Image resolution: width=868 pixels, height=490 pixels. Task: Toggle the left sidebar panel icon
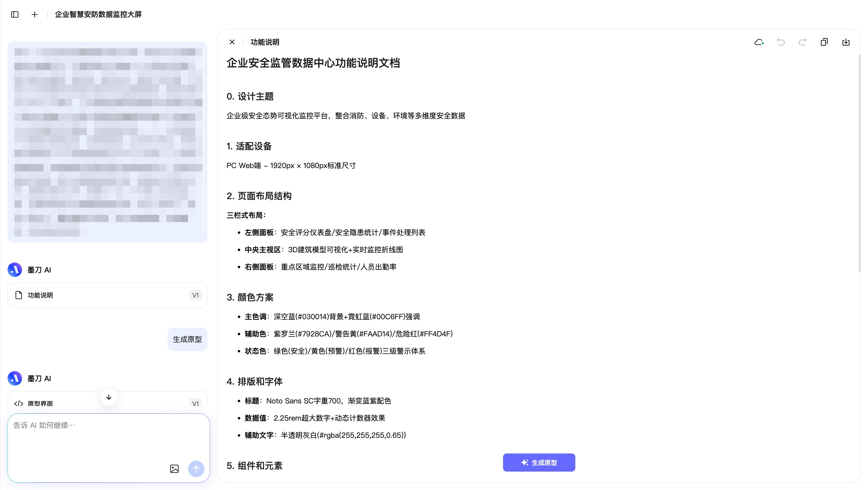(x=14, y=14)
